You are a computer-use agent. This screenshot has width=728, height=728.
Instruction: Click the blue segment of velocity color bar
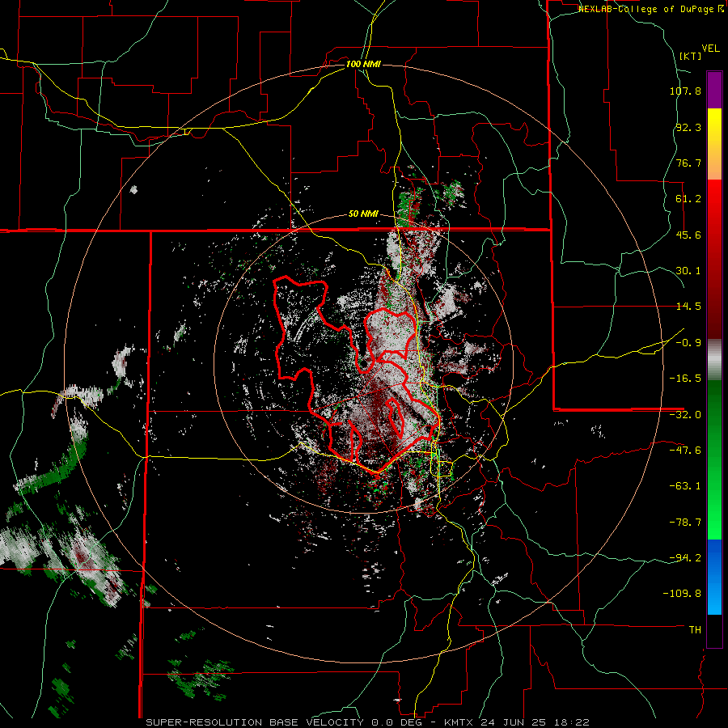coord(714,577)
